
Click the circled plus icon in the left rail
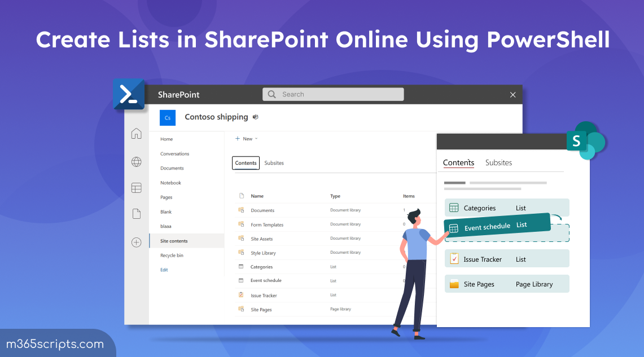pyautogui.click(x=137, y=243)
